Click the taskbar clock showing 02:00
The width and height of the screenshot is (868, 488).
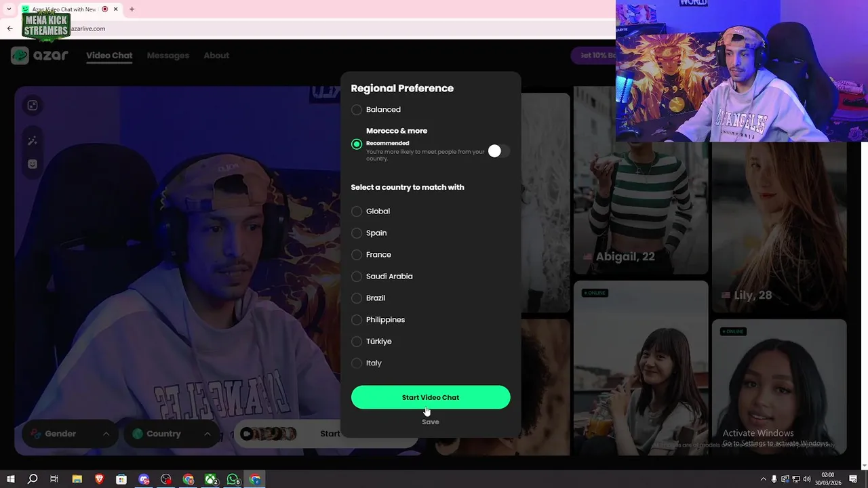tap(828, 479)
